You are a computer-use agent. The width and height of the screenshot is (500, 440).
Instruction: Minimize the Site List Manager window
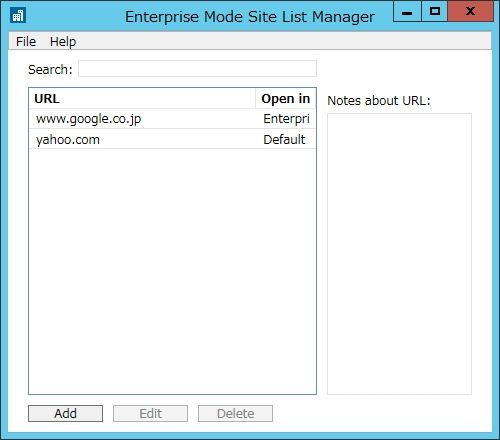[407, 12]
